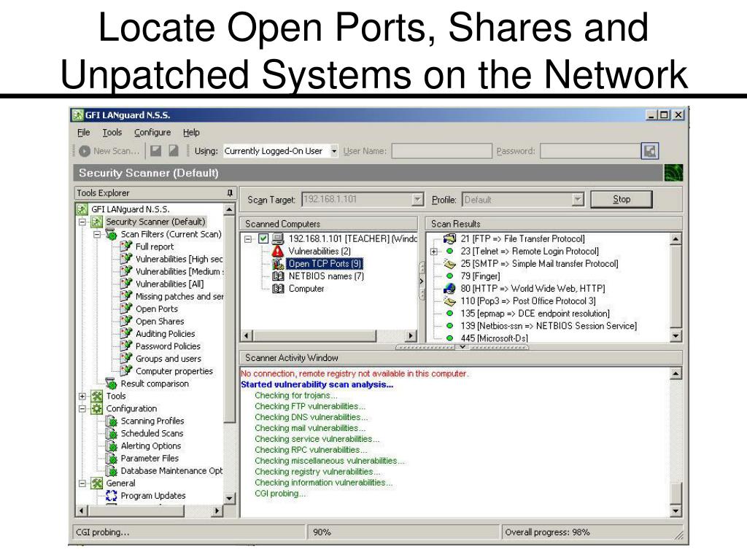747x560 pixels.
Task: Pin the Tools Explorer panel
Action: pos(230,192)
